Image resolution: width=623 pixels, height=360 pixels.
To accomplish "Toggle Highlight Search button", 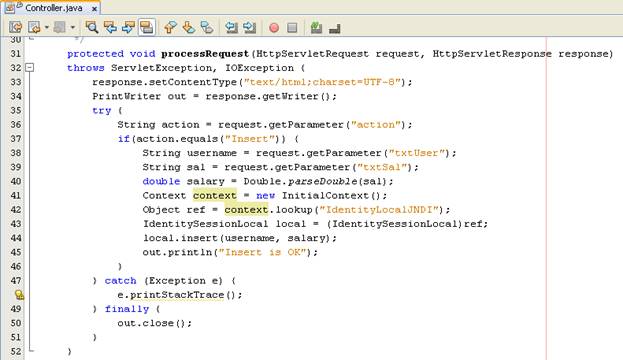I will pos(147,27).
